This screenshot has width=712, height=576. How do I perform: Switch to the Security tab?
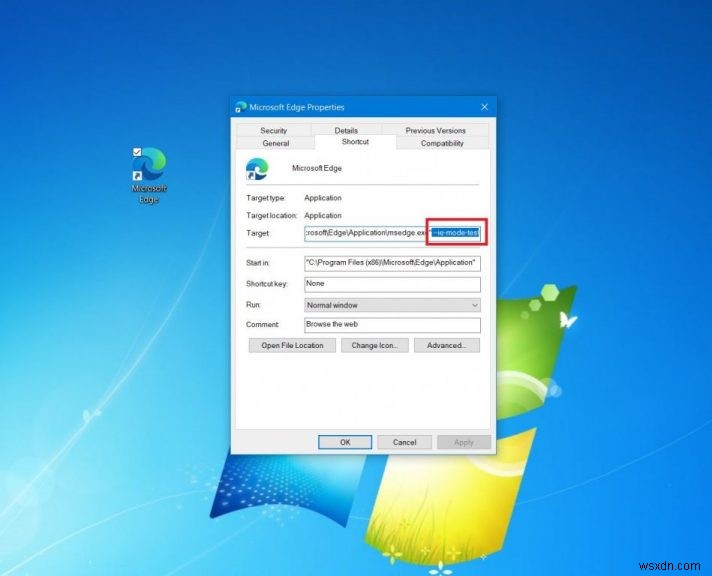(273, 130)
